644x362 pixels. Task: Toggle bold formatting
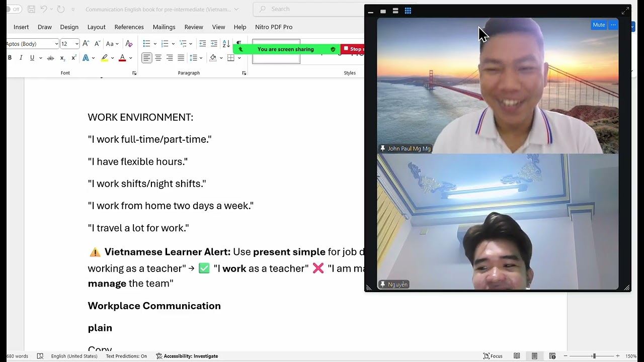[x=10, y=58]
